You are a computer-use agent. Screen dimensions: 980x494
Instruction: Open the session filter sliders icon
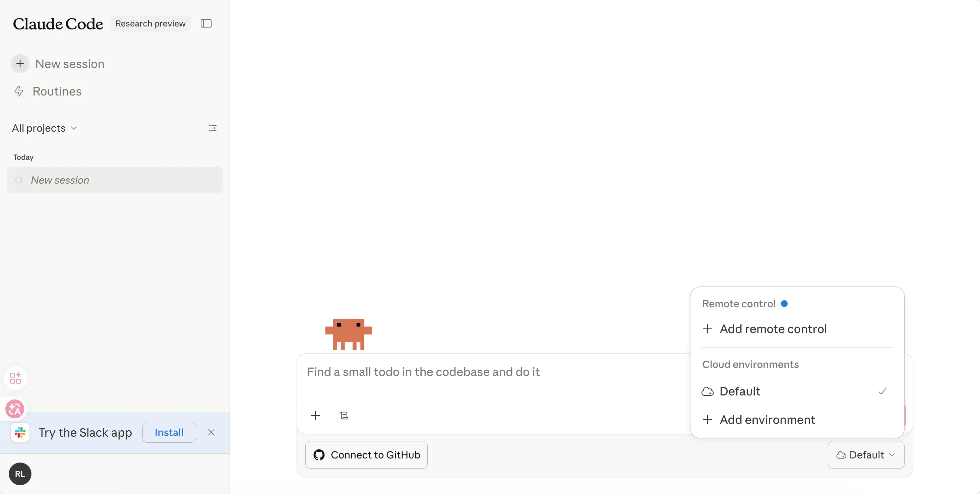(213, 128)
